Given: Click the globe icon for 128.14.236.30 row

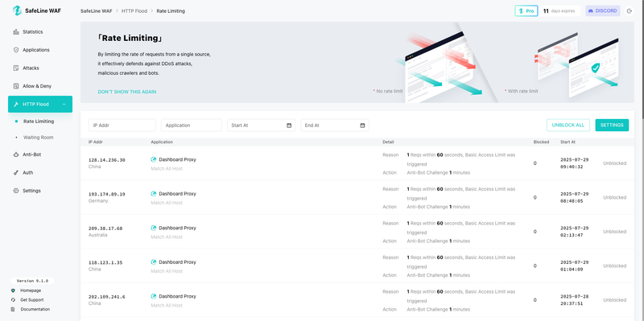Looking at the screenshot, I should [x=154, y=159].
